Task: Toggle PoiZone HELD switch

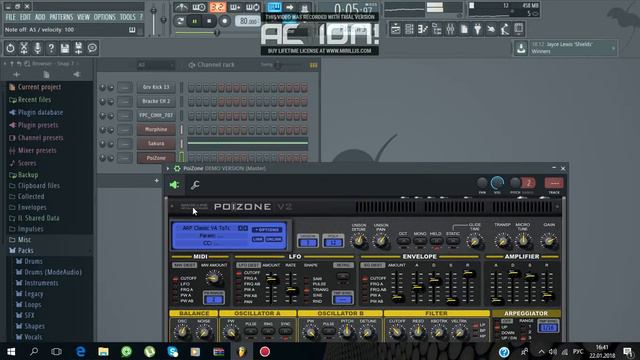Action: point(436,241)
